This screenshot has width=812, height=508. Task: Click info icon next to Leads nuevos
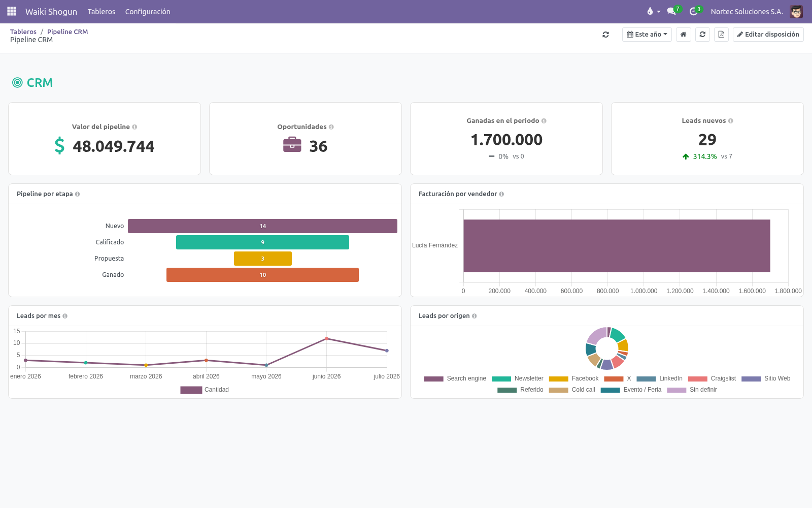(731, 121)
